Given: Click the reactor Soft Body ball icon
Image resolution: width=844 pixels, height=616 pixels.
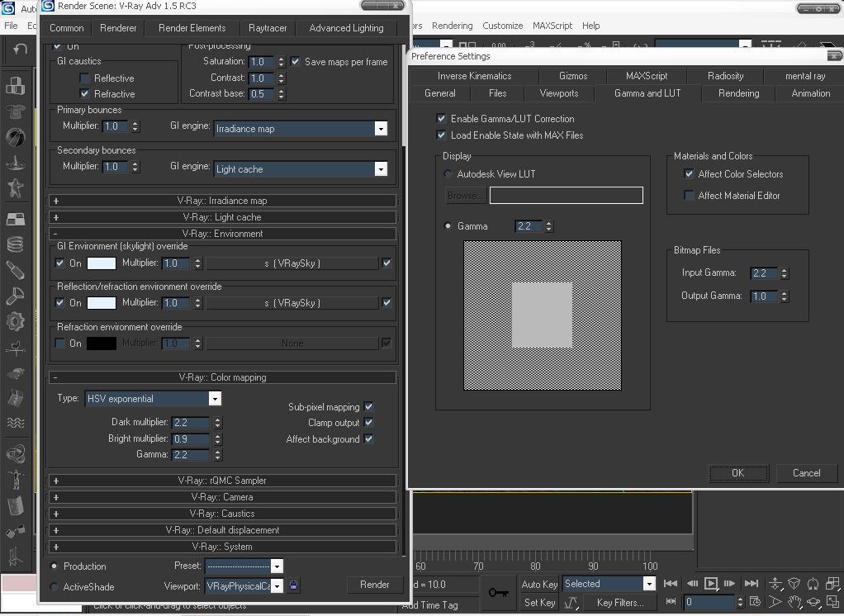Looking at the screenshot, I should (x=15, y=137).
